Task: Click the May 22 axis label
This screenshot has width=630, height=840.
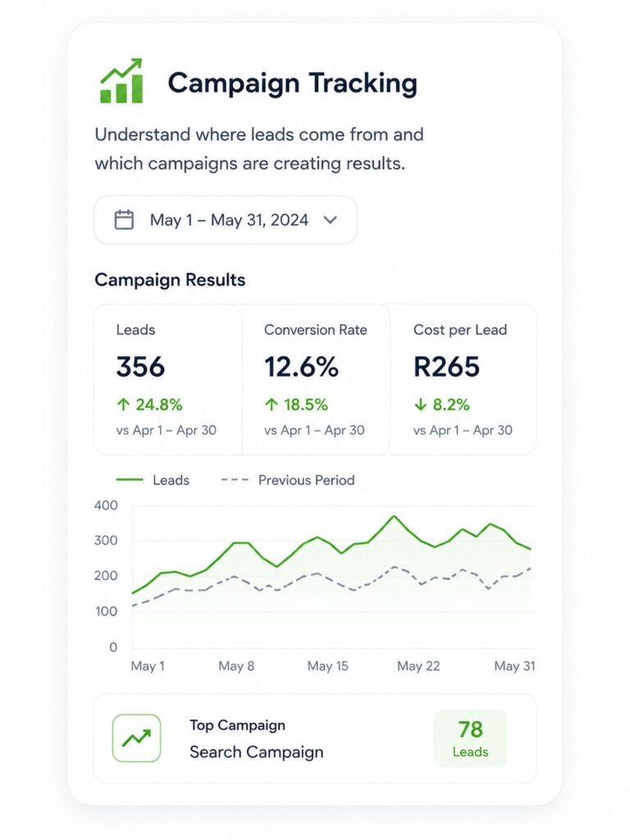Action: coord(418,666)
